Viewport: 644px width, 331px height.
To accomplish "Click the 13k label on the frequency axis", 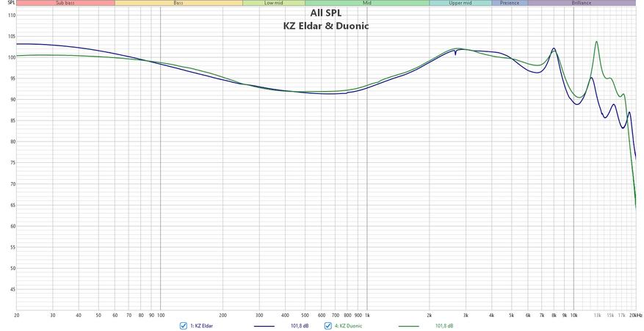I will (x=597, y=315).
